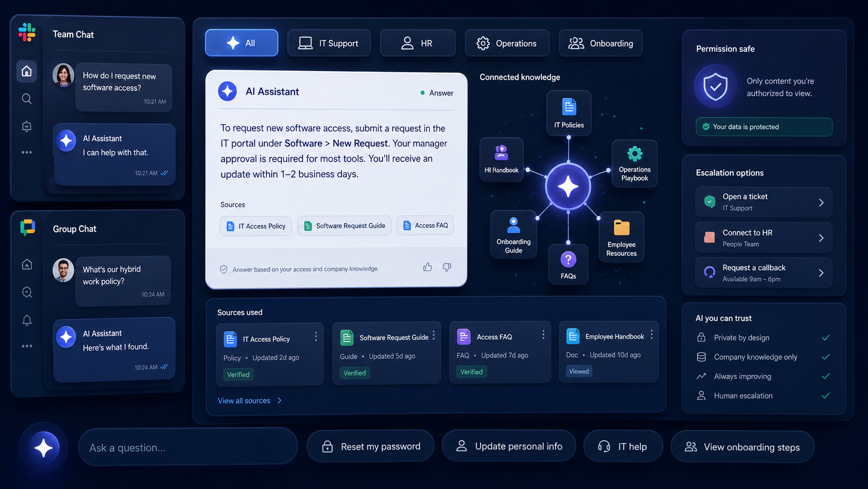The width and height of the screenshot is (868, 489).
Task: Open the Access FAQ source chip
Action: coord(426,225)
